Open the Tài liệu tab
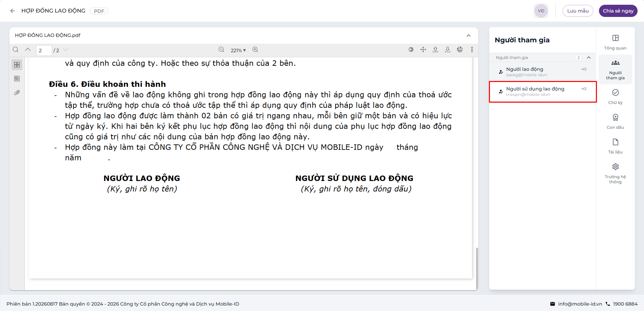Screen dimensions: 644x311 [x=615, y=146]
